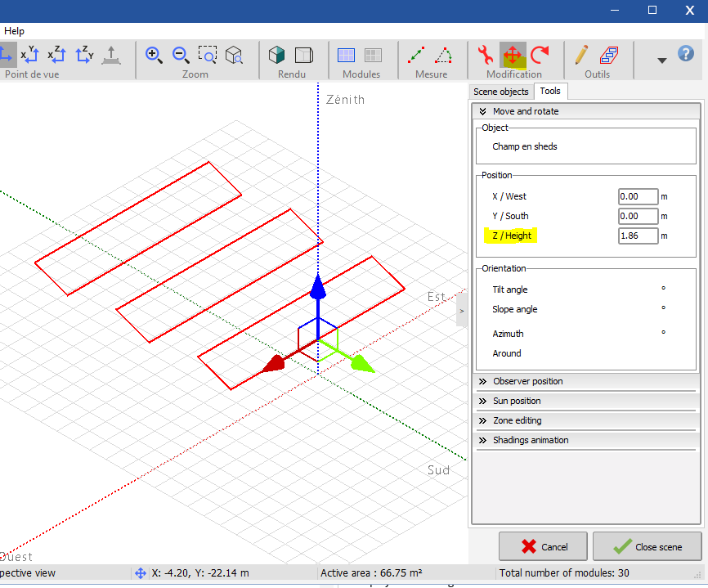Activate the red move arrows tool

coord(513,55)
